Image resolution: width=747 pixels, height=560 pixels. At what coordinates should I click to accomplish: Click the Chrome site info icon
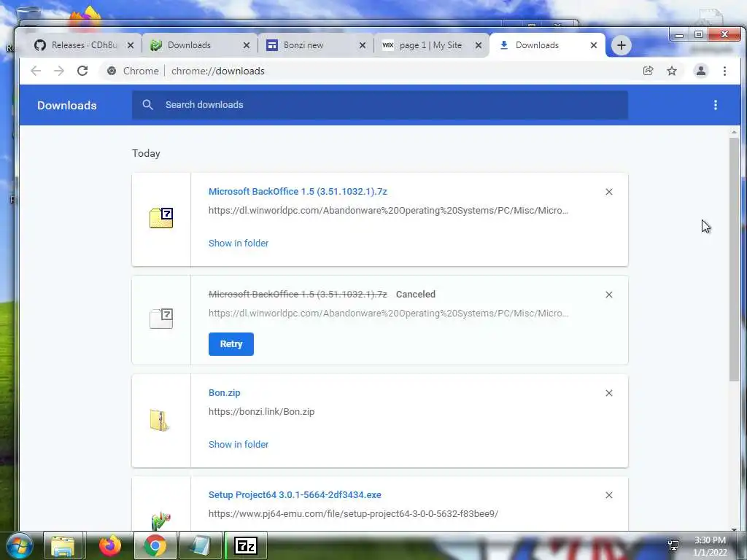point(112,71)
